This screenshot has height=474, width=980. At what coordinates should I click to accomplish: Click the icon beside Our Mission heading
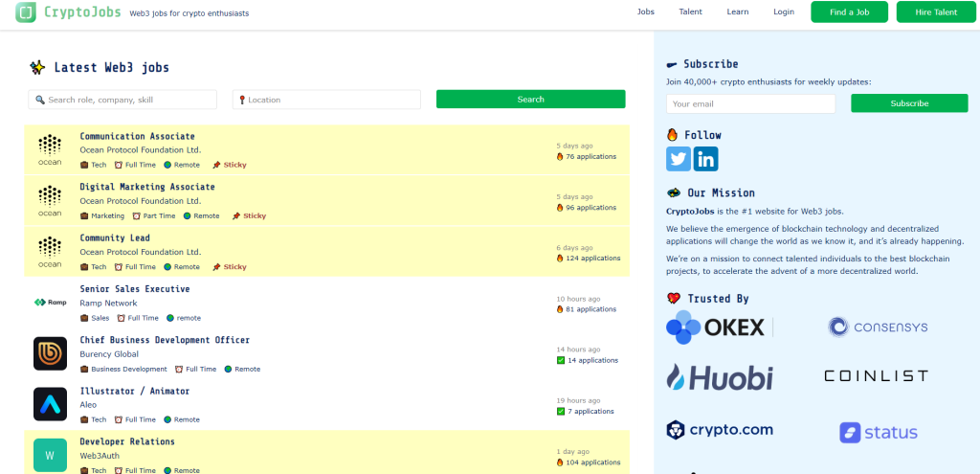click(x=674, y=192)
